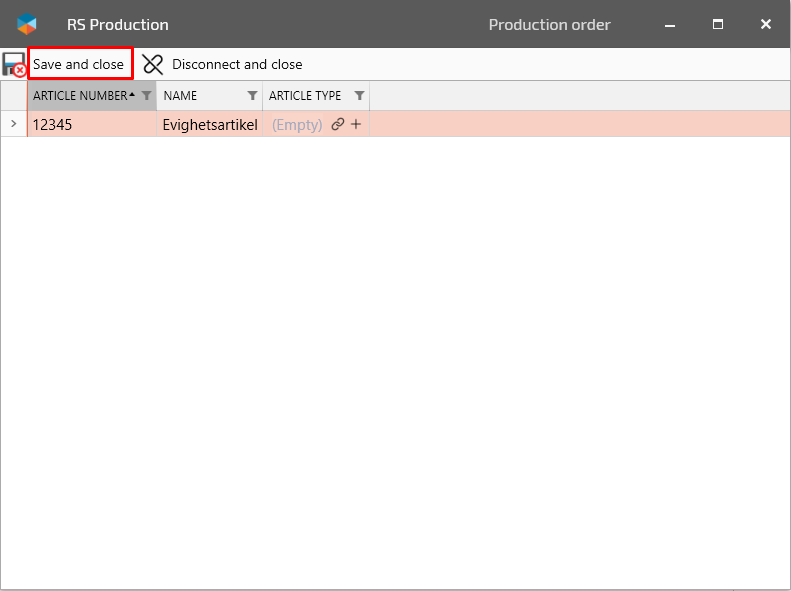Expand the row for article 12345
Screen dimensions: 791x591
tap(13, 125)
